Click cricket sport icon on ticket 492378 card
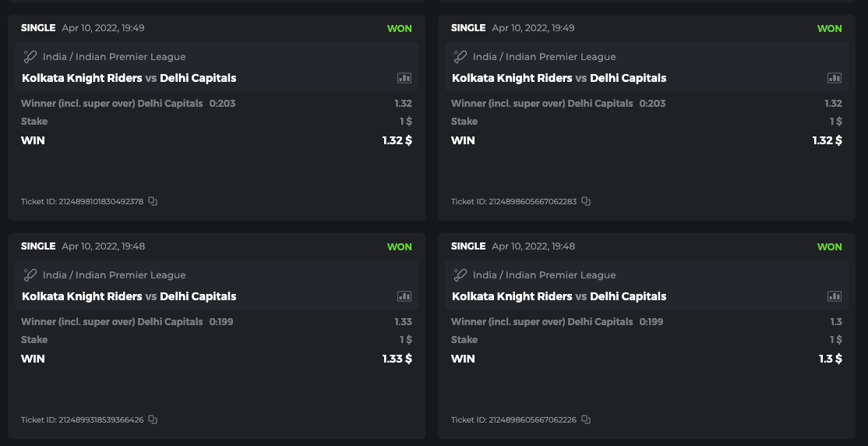The width and height of the screenshot is (868, 446). (x=30, y=56)
